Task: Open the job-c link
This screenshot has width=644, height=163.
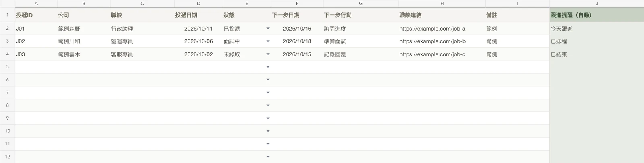Action: click(x=432, y=54)
